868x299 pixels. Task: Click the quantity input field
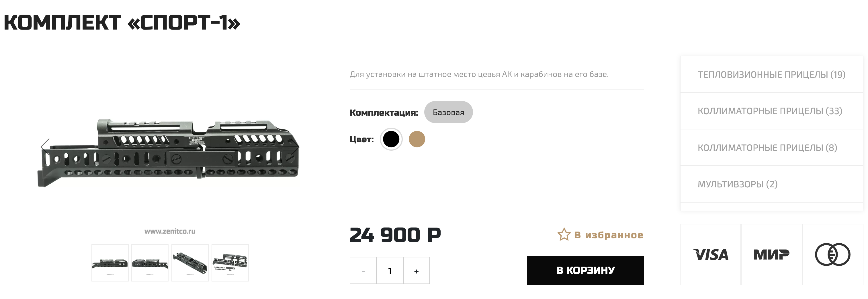[390, 271]
